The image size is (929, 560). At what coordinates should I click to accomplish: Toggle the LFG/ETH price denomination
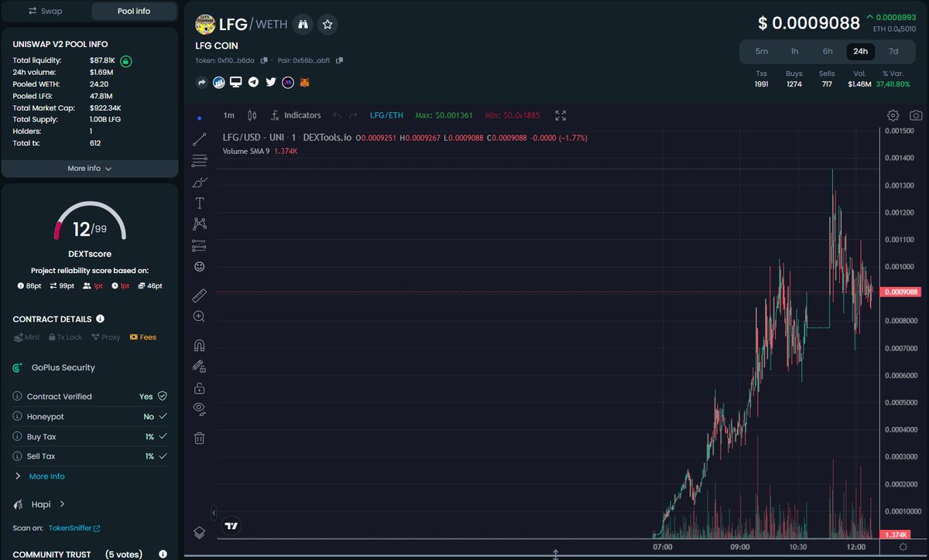[386, 115]
